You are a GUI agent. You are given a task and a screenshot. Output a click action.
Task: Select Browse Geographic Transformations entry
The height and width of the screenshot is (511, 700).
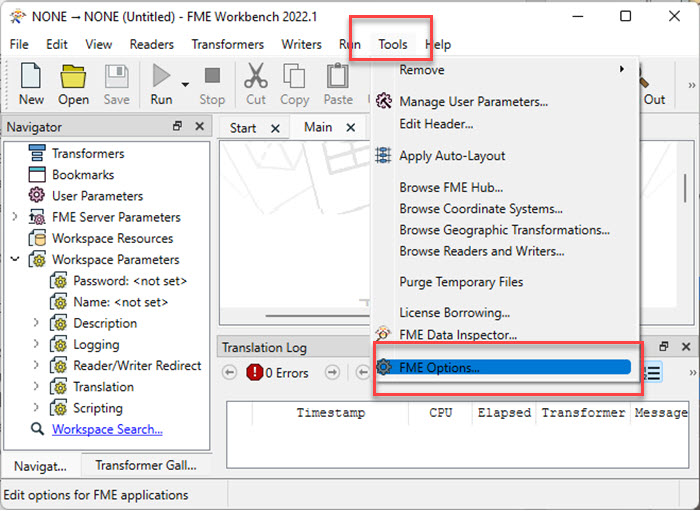pos(504,230)
